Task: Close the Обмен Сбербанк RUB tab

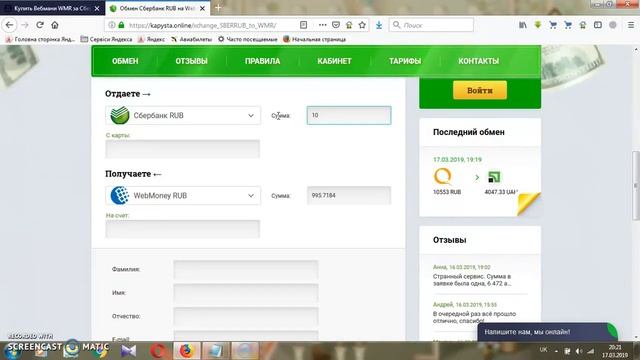Action: click(202, 8)
